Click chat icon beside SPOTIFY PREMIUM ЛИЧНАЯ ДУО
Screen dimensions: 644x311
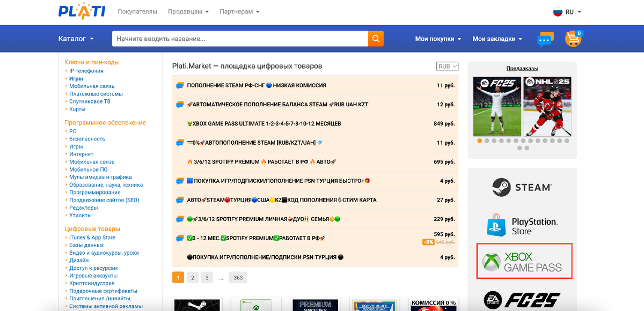180,219
